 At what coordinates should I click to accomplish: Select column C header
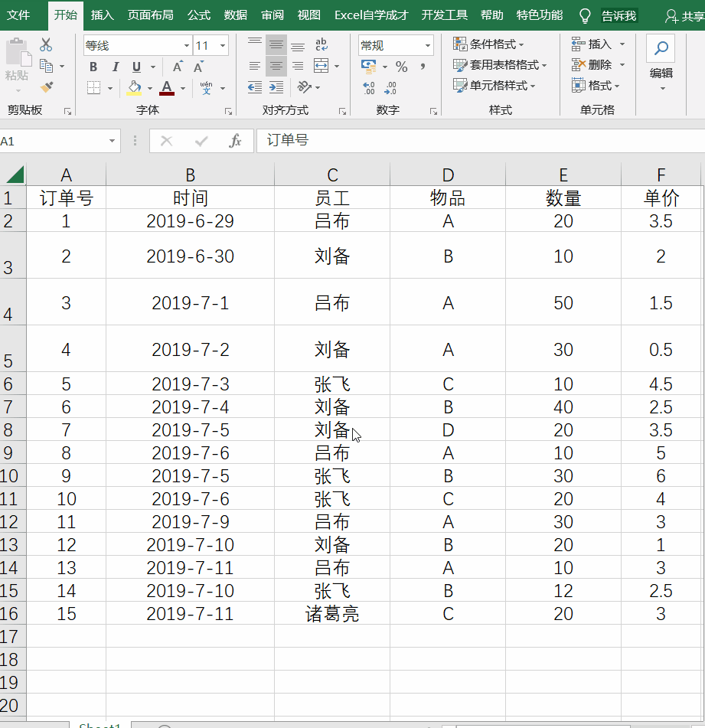coord(332,175)
